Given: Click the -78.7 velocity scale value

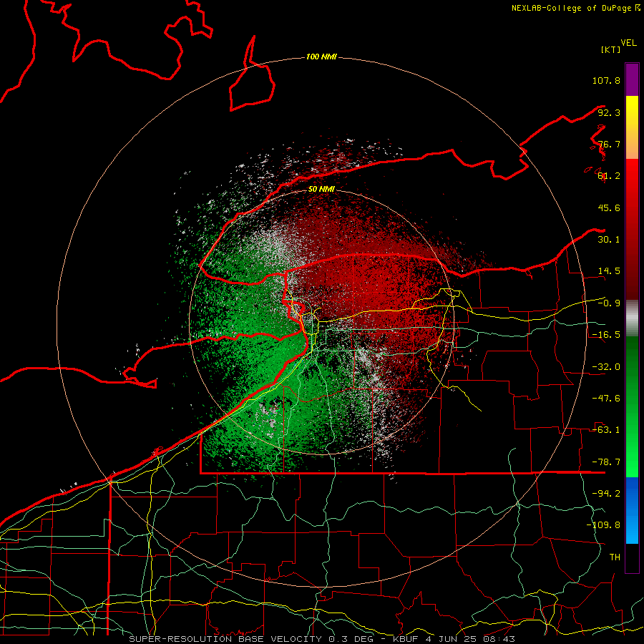Looking at the screenshot, I should pyautogui.click(x=606, y=462).
